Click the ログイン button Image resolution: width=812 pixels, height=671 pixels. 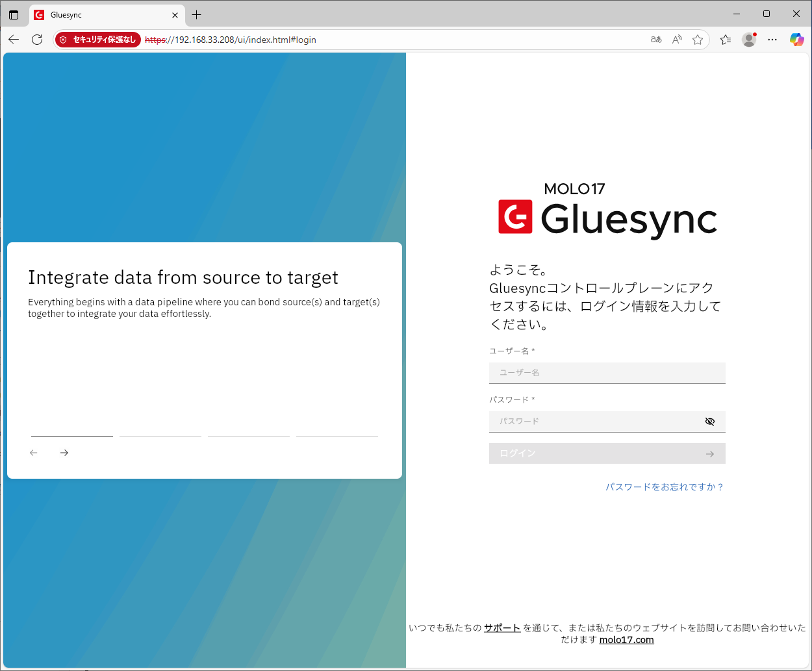pyautogui.click(x=607, y=453)
